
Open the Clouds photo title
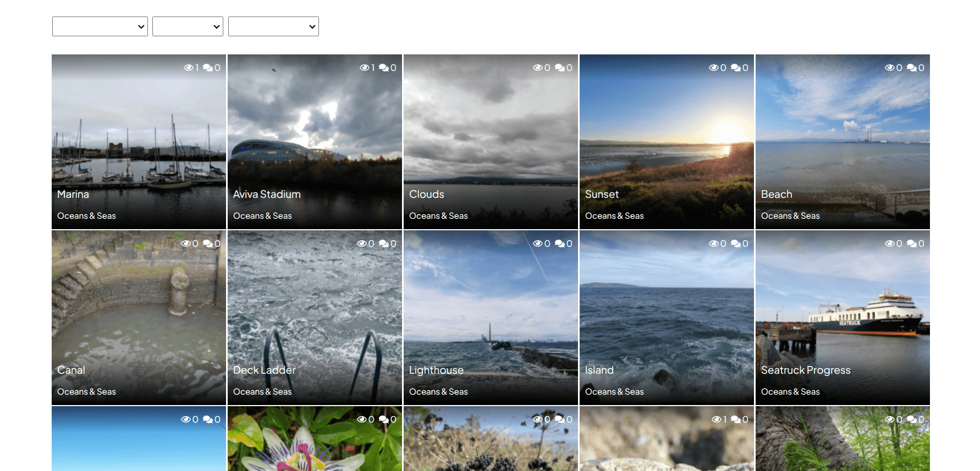tap(427, 194)
